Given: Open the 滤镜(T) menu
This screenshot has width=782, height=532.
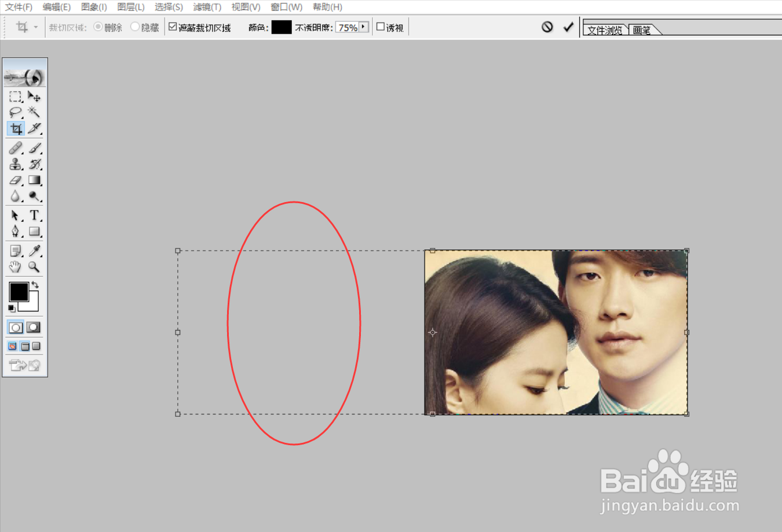Looking at the screenshot, I should coord(207,7).
